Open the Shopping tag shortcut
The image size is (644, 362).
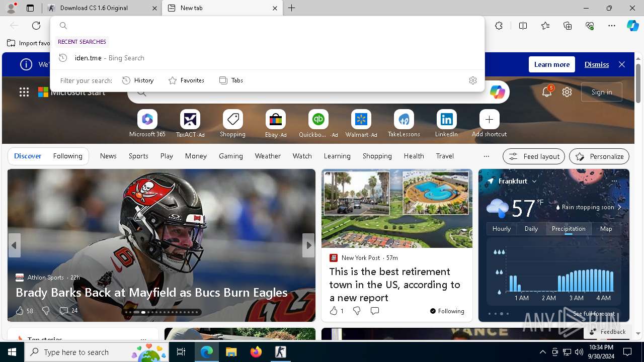coord(232,120)
